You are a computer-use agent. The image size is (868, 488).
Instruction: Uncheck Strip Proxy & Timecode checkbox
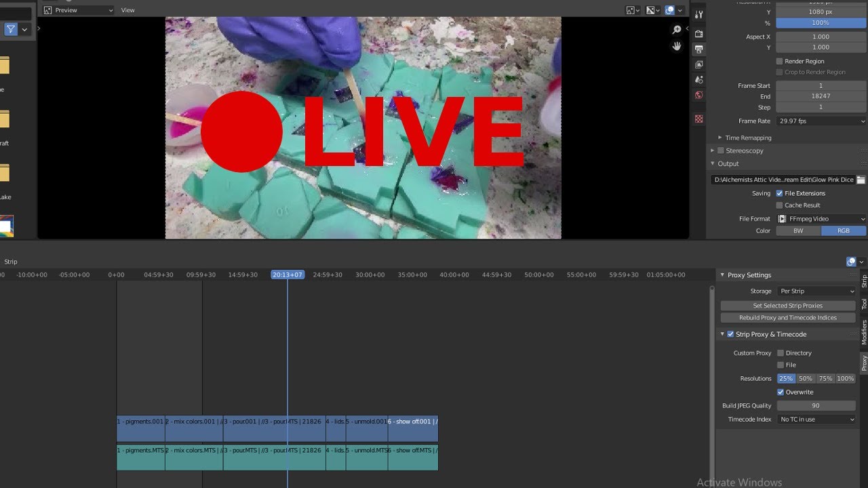pyautogui.click(x=730, y=334)
